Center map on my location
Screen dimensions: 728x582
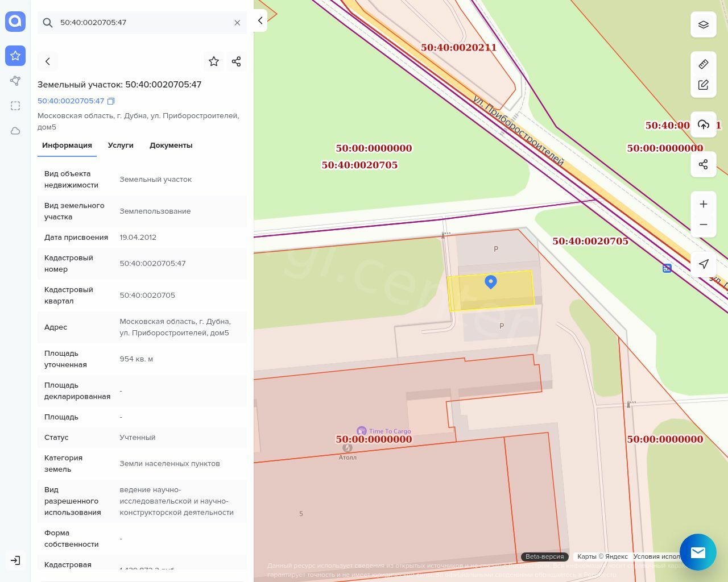704,264
